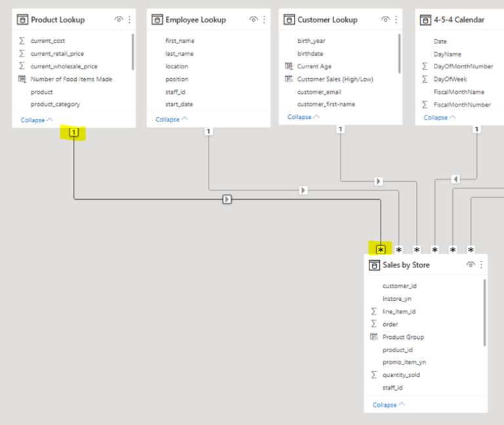This screenshot has height=425, width=504.
Task: Click calculated column icon beside Current Age
Action: coord(289,66)
